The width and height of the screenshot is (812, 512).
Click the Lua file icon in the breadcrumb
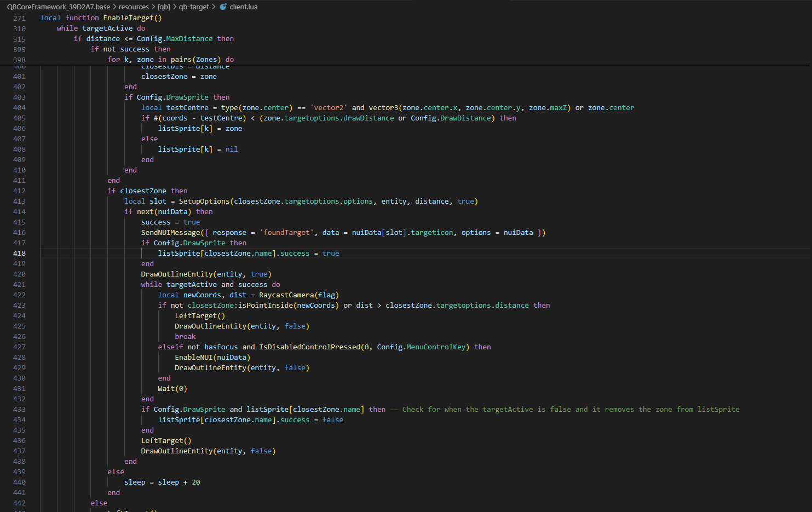[x=222, y=7]
